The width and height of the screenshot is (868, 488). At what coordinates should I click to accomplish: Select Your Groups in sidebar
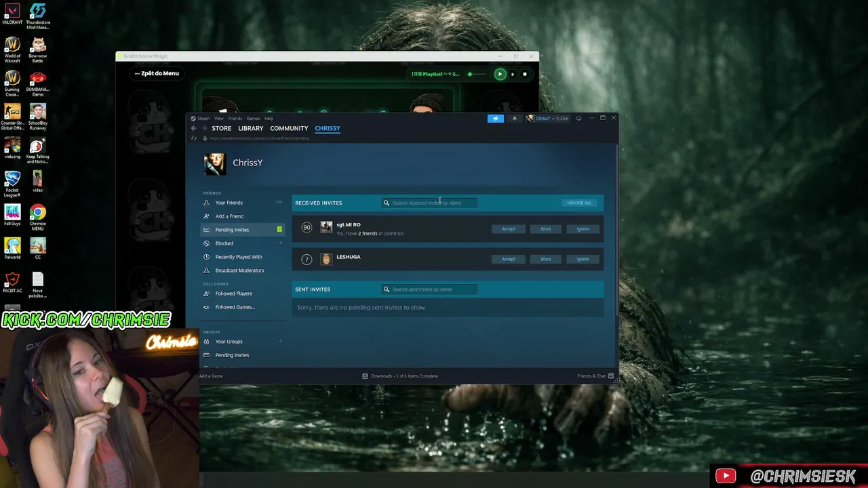242,342
